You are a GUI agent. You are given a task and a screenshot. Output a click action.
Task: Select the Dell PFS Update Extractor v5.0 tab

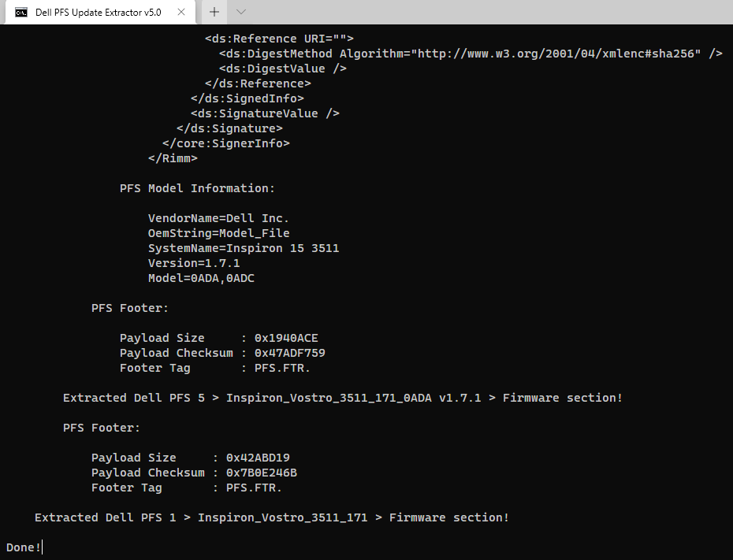100,13
